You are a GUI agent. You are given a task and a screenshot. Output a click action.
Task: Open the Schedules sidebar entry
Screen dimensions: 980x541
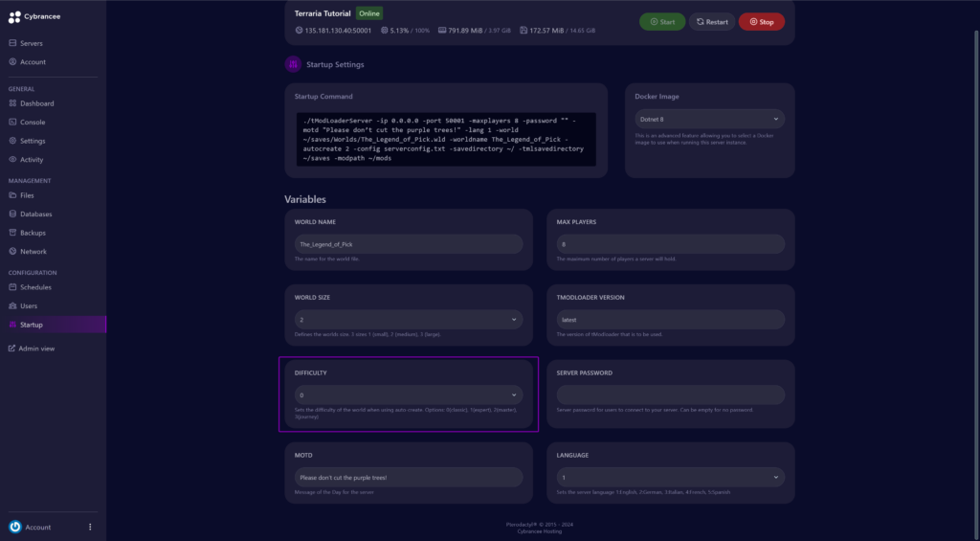click(x=35, y=287)
